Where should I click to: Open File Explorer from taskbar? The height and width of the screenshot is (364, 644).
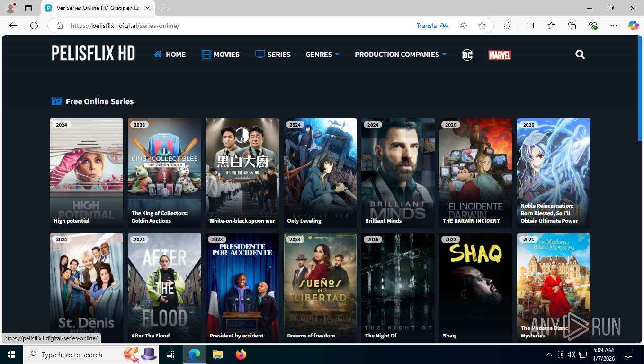point(217,355)
